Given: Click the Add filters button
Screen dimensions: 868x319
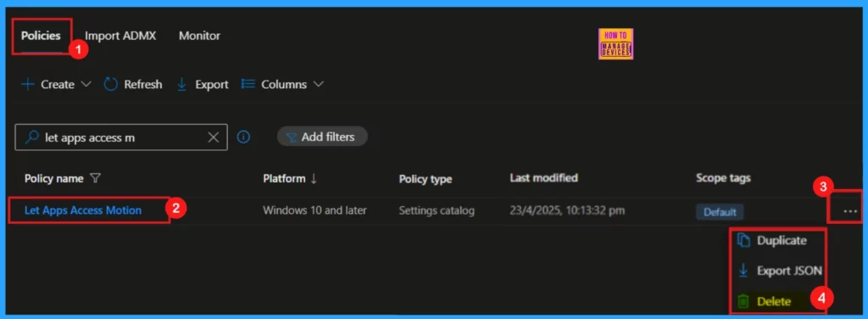Looking at the screenshot, I should point(322,137).
